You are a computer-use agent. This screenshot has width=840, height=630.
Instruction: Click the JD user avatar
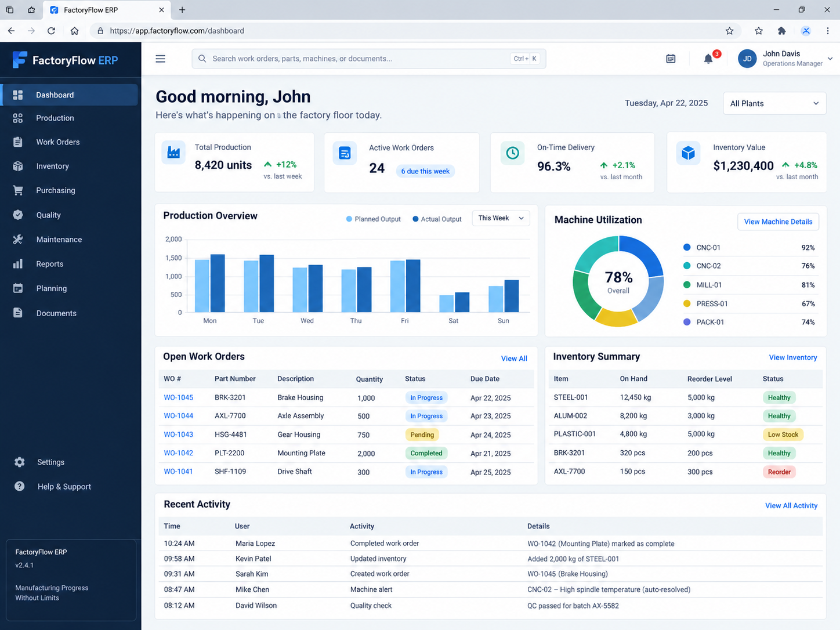[747, 59]
